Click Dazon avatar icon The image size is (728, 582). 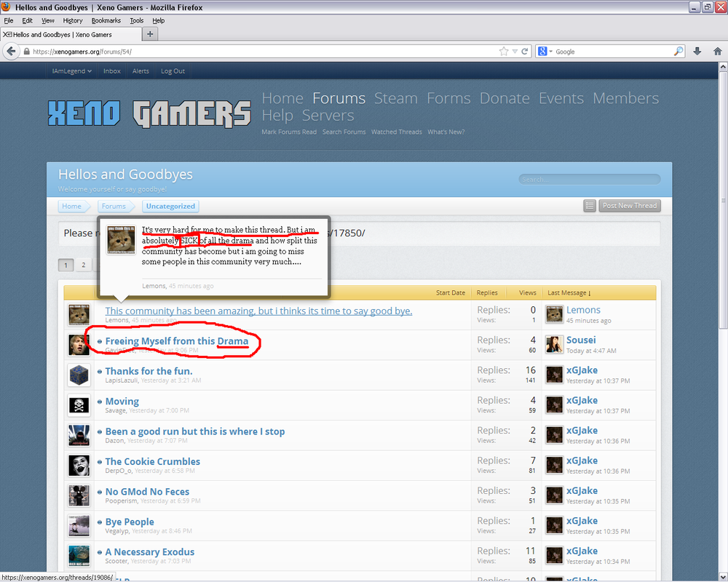coord(79,436)
